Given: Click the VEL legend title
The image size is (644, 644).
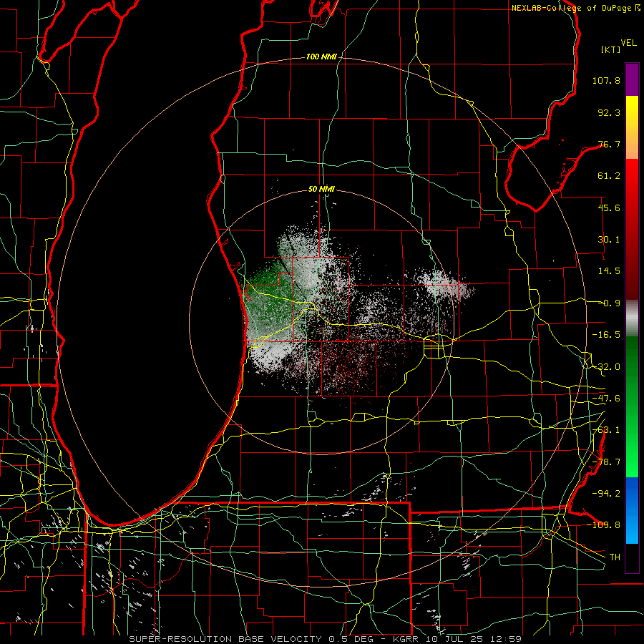Looking at the screenshot, I should click(x=628, y=43).
